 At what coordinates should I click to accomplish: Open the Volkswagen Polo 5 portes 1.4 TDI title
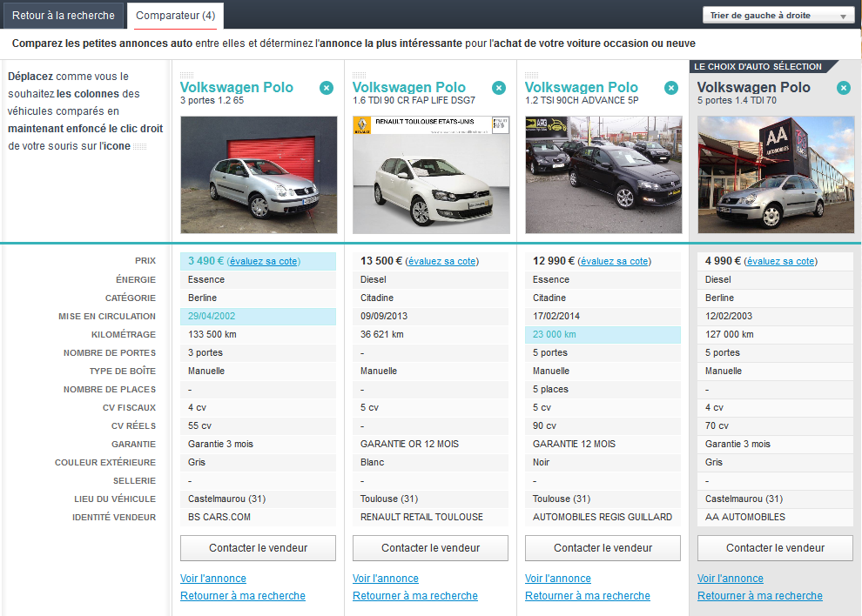[754, 87]
